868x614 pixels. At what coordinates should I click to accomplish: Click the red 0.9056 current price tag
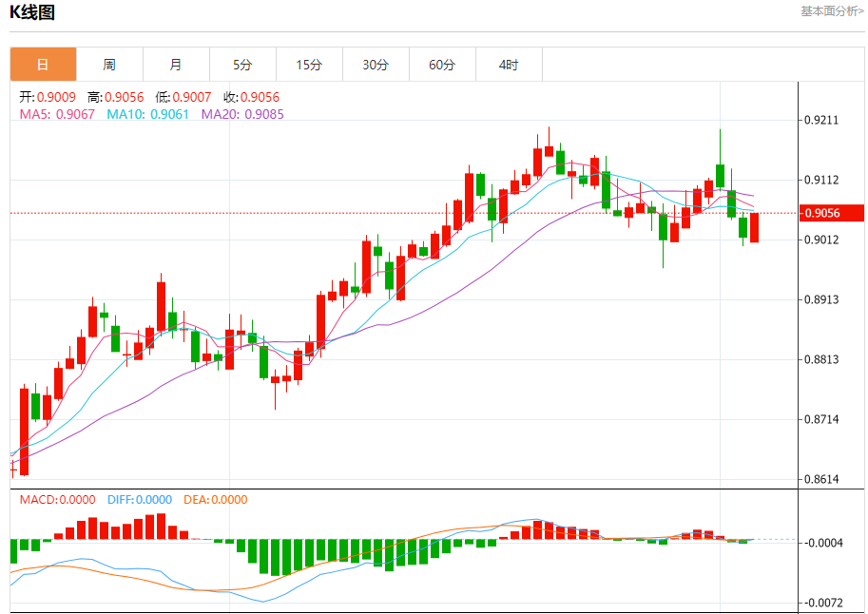click(x=832, y=213)
